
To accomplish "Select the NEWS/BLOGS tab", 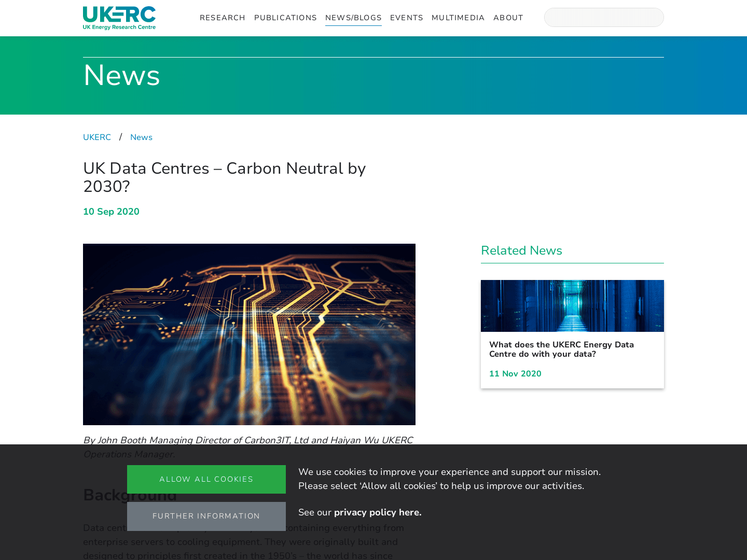I will (353, 18).
